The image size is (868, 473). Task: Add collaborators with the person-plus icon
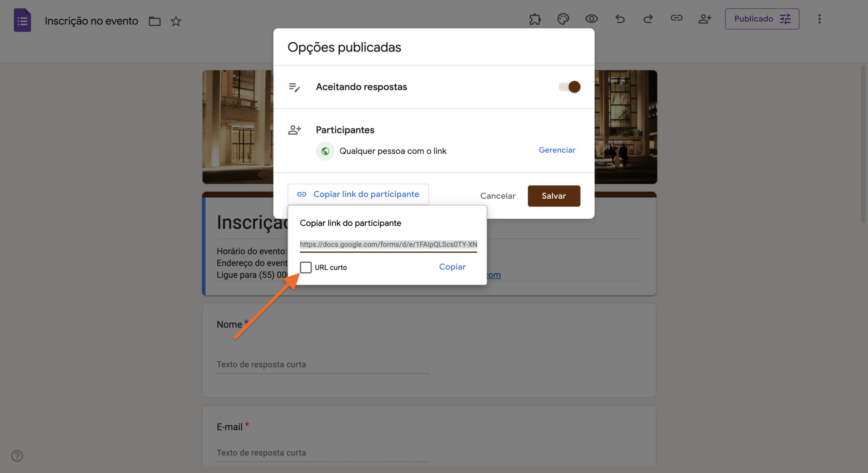[x=705, y=19]
